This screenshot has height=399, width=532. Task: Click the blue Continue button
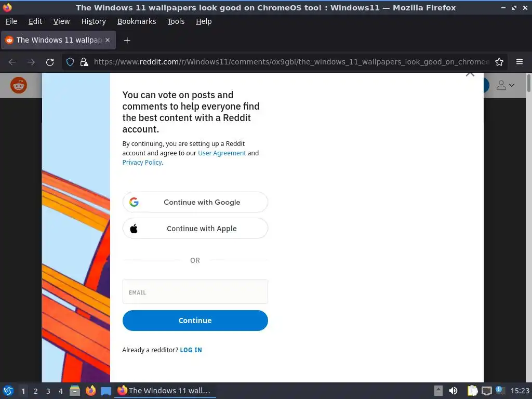tap(195, 321)
